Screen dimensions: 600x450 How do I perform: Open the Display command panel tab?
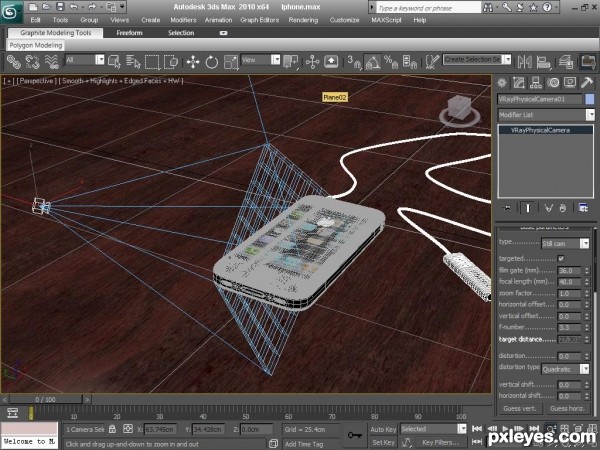click(x=570, y=83)
